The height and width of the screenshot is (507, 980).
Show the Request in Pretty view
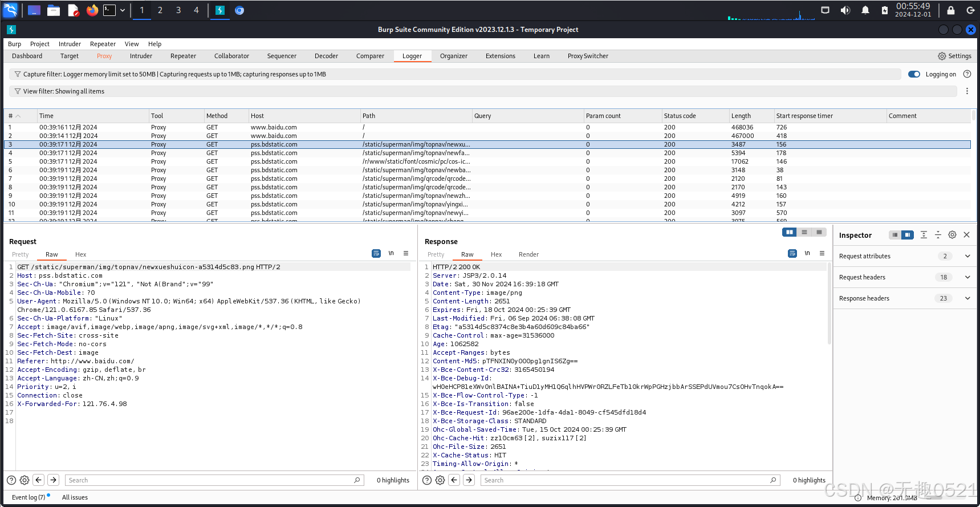[21, 254]
